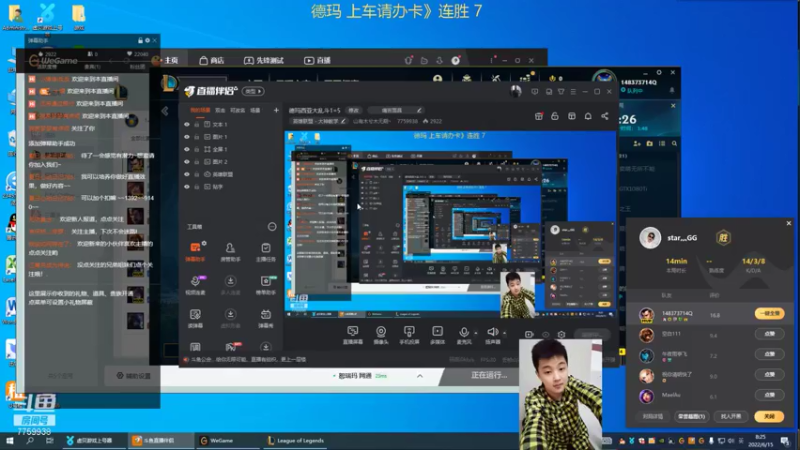Add a 手机投屏 phone-cast source

click(x=409, y=335)
